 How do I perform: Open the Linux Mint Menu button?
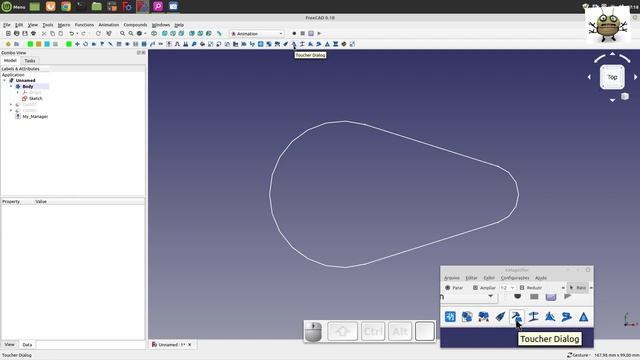coord(13,7)
